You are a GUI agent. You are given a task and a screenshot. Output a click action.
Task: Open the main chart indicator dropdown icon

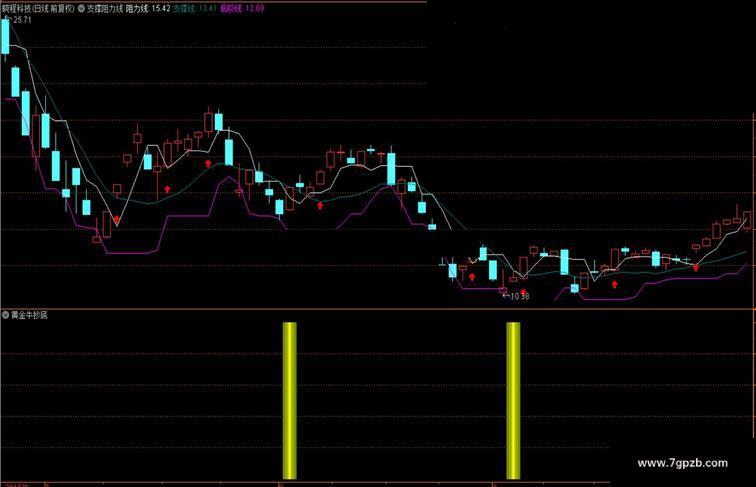click(81, 8)
